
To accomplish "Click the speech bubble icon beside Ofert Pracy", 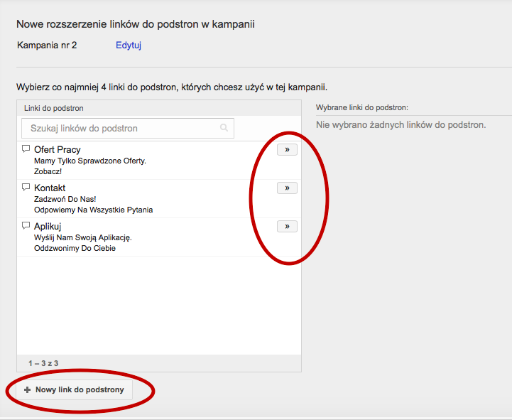I will [x=26, y=149].
